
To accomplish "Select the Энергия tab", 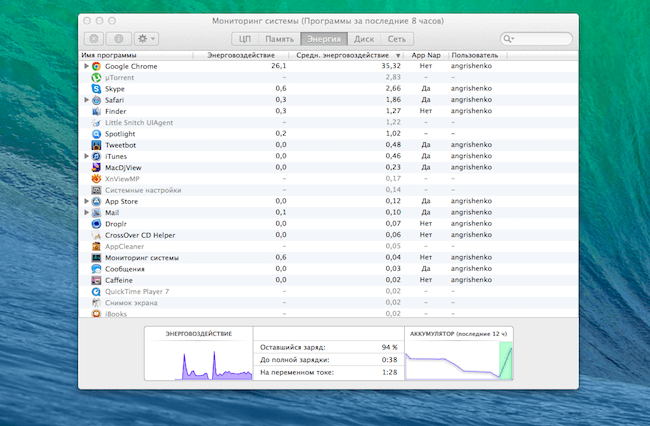I will (324, 39).
